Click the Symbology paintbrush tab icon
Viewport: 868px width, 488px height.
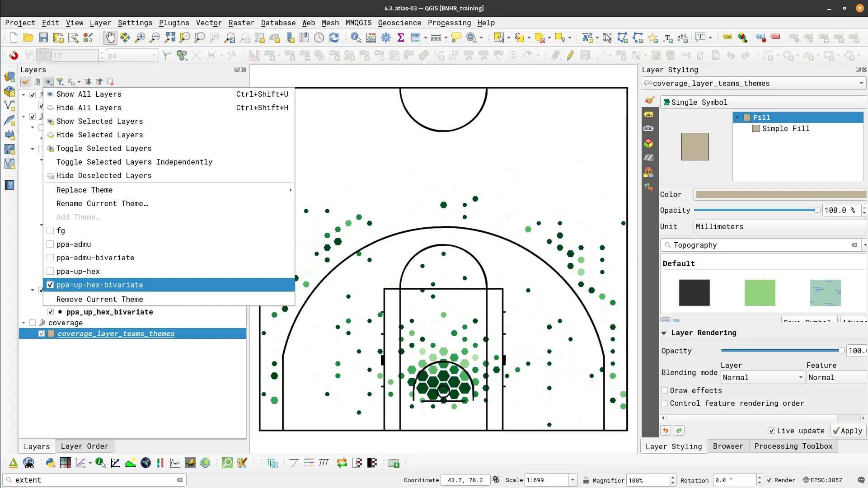point(649,100)
